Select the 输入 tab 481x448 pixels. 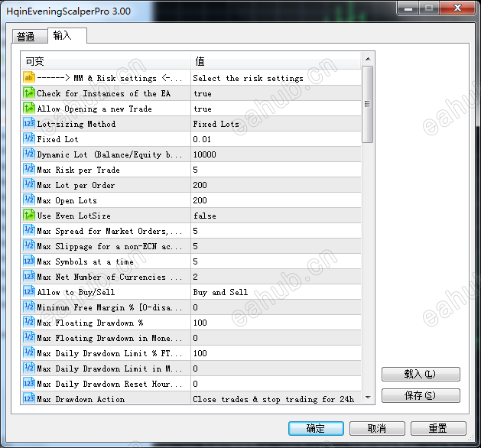[67, 36]
